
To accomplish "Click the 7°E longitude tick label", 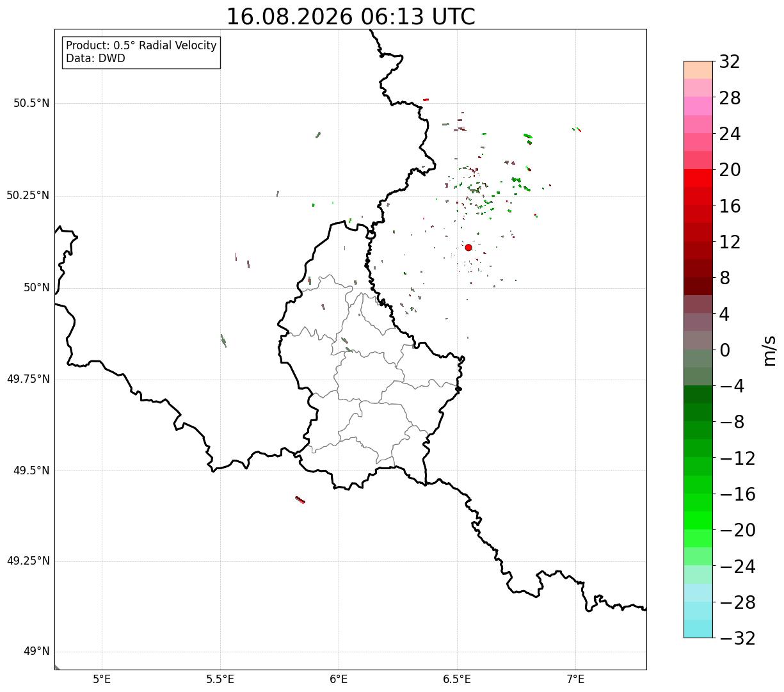I will (x=575, y=680).
